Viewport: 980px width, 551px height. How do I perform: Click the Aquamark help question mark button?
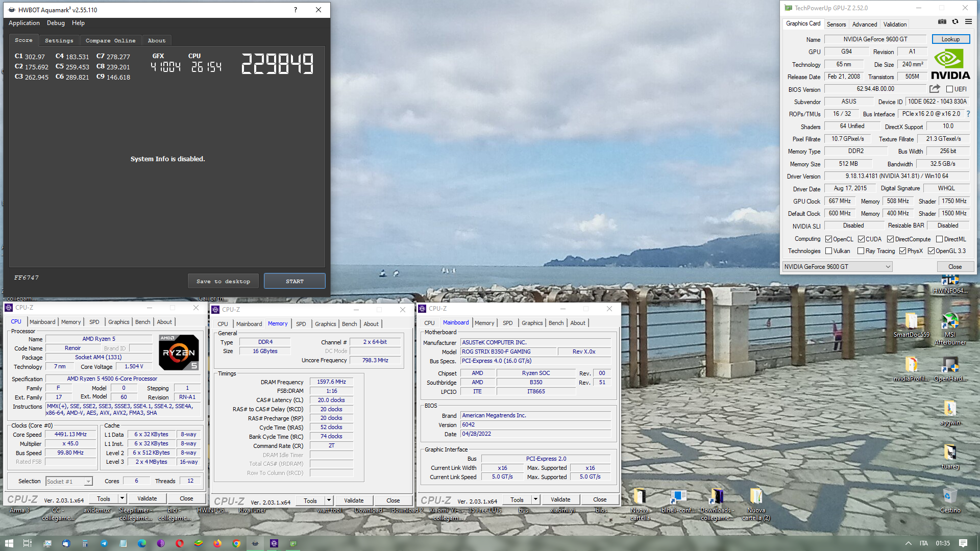tap(296, 10)
